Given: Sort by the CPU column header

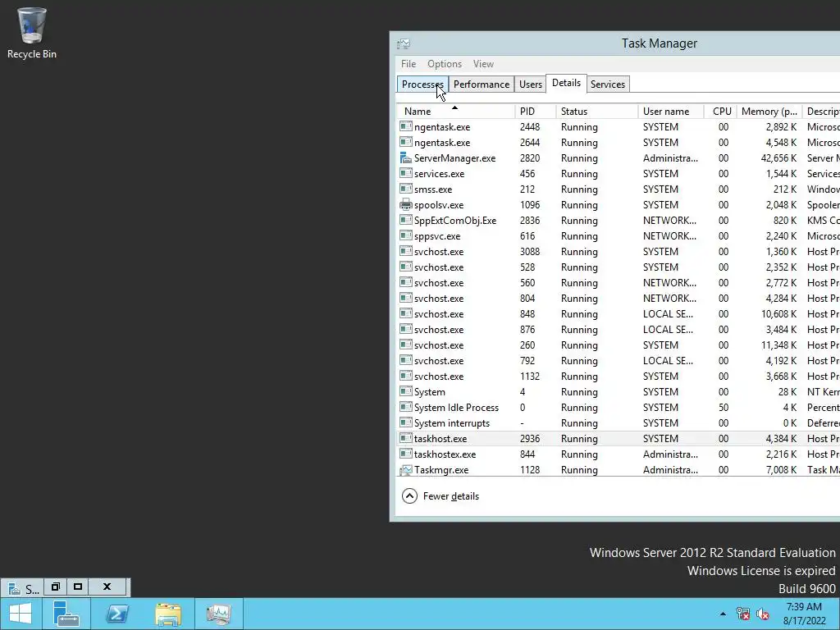Looking at the screenshot, I should pyautogui.click(x=720, y=112).
